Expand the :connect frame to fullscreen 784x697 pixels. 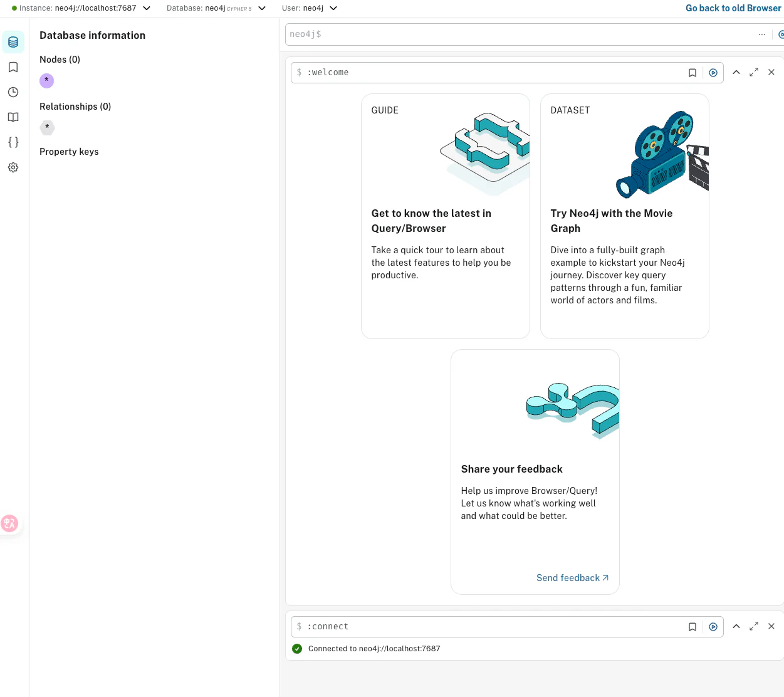754,627
